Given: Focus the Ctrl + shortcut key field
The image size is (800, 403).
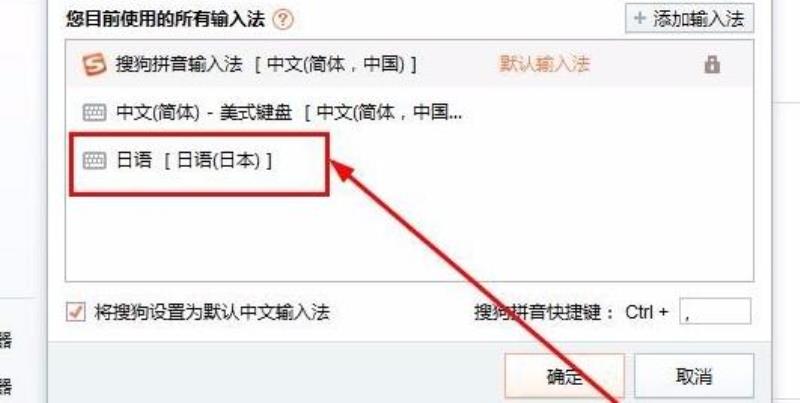Looking at the screenshot, I should pyautogui.click(x=715, y=312).
